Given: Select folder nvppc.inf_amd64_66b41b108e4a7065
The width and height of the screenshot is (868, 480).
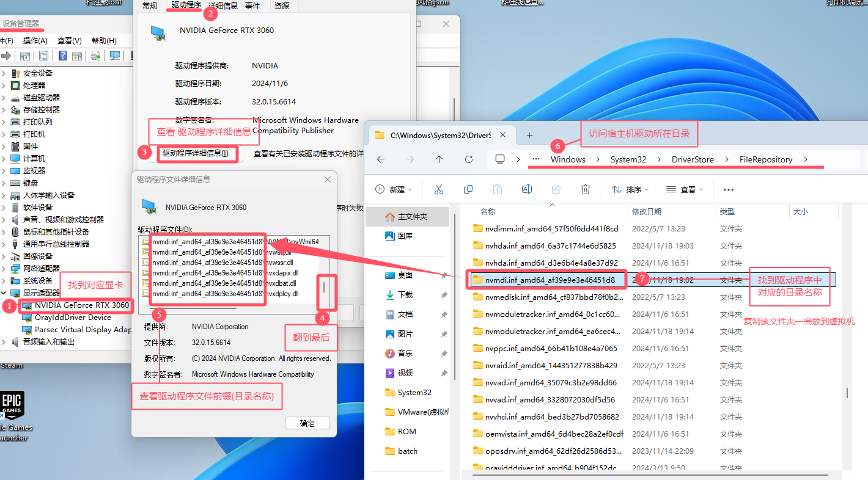Looking at the screenshot, I should pyautogui.click(x=551, y=348).
